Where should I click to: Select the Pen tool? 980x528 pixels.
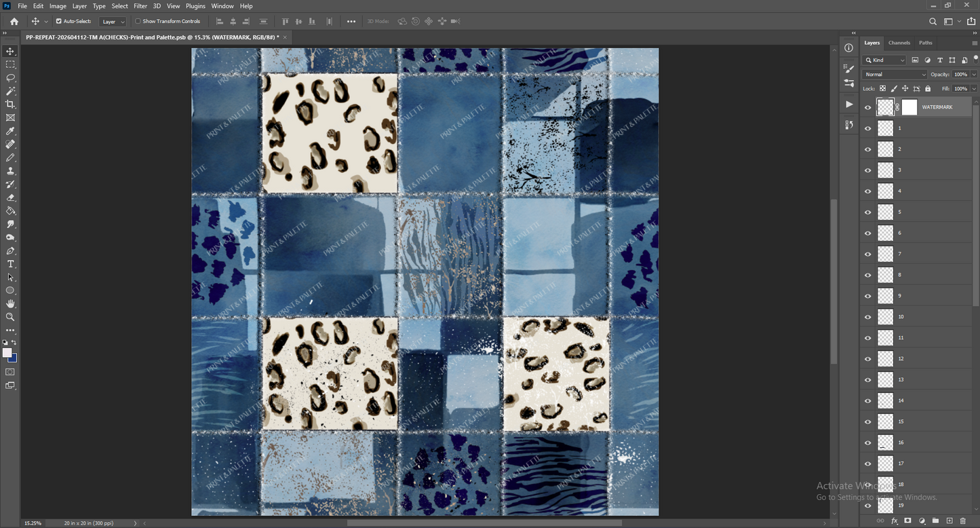pyautogui.click(x=10, y=250)
